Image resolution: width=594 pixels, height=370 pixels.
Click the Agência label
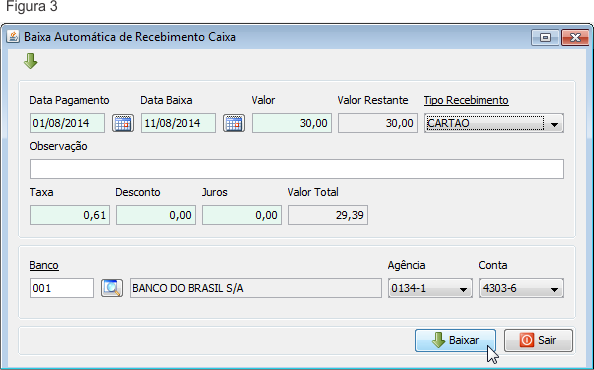406,265
